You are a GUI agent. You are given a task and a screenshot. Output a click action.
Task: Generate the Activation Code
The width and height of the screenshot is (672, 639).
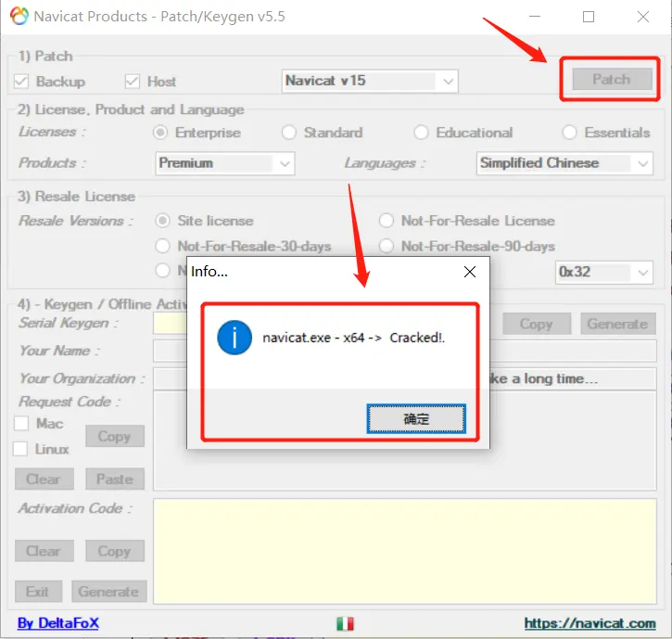(109, 592)
